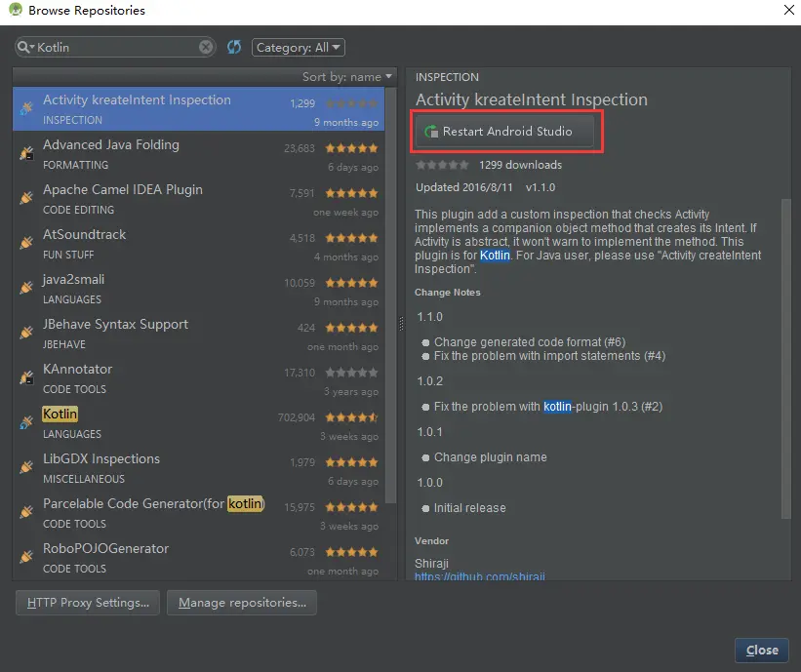Select Advanced Java Folding in the list
The image size is (801, 672).
tap(199, 154)
